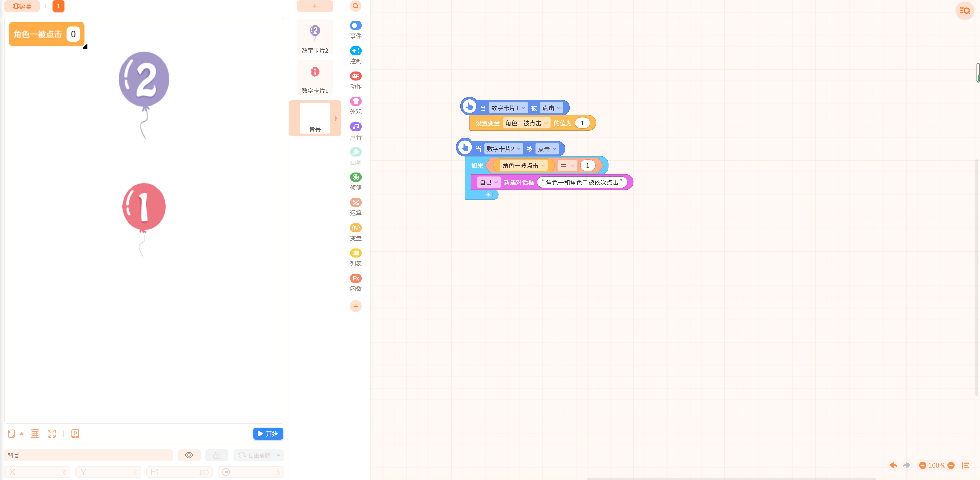Open the 运算 (Operators) block category

[x=355, y=207]
